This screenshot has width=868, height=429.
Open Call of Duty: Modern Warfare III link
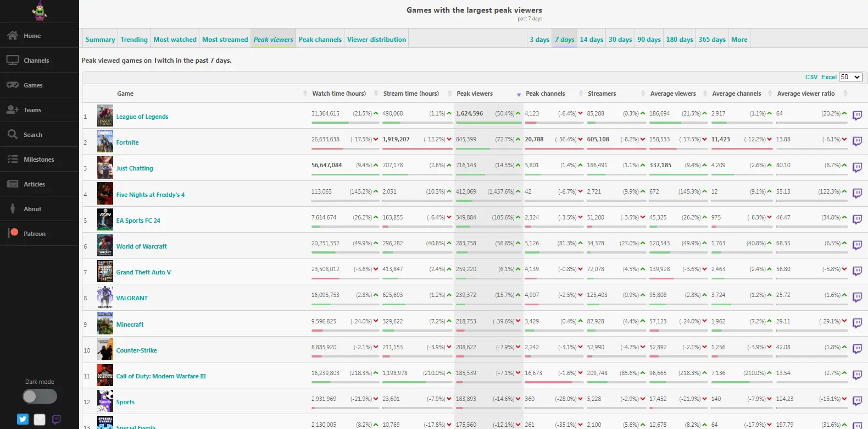point(161,376)
